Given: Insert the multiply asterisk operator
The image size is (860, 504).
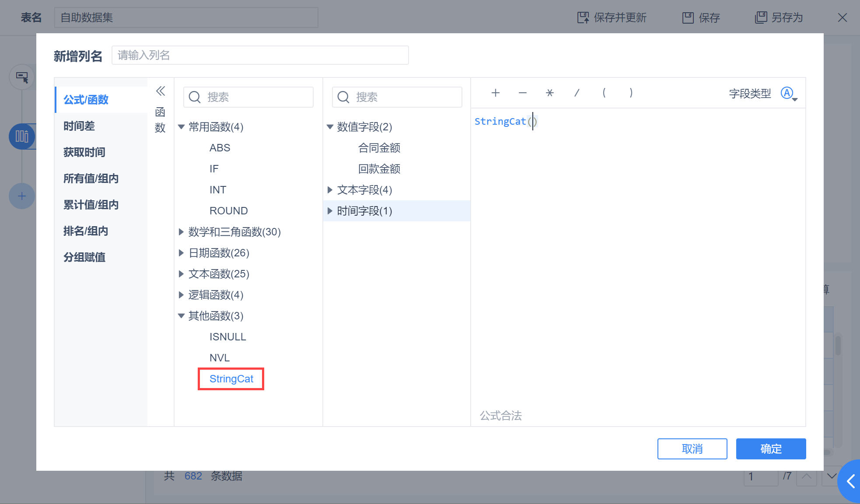Looking at the screenshot, I should (x=550, y=93).
